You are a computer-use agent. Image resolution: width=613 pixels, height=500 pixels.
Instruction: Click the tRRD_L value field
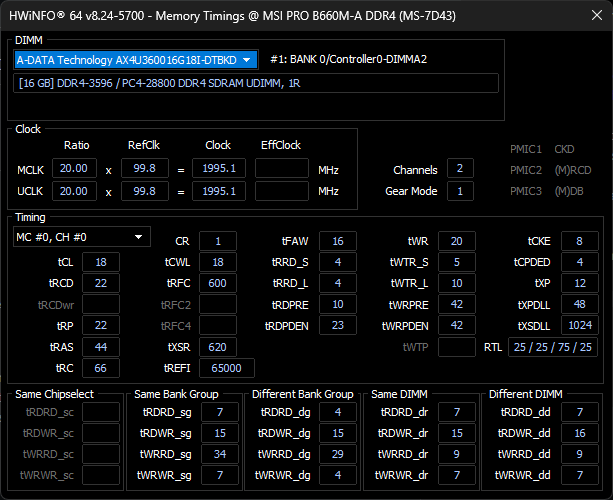(338, 283)
